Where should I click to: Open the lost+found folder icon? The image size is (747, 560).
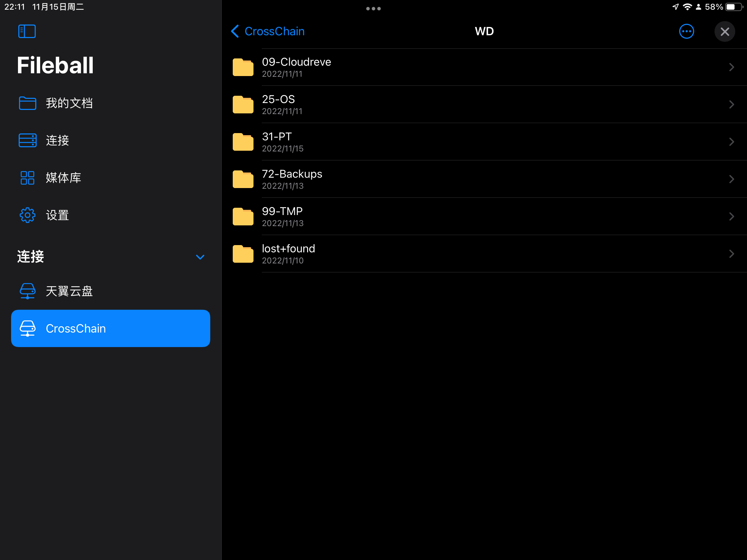pos(243,254)
